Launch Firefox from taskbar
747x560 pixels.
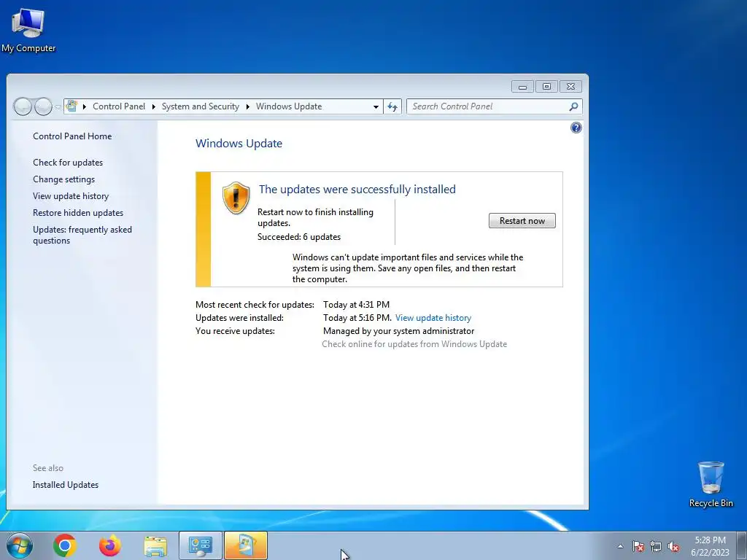pyautogui.click(x=110, y=545)
